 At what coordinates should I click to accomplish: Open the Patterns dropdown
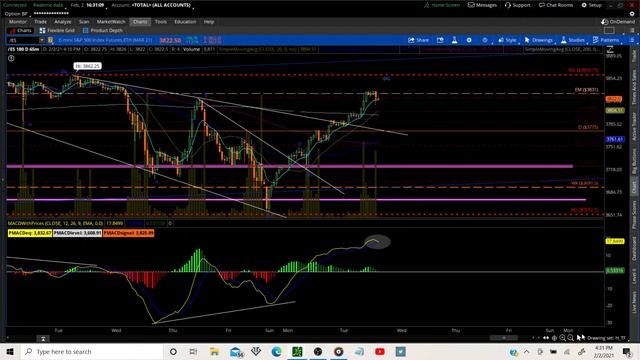coord(606,40)
